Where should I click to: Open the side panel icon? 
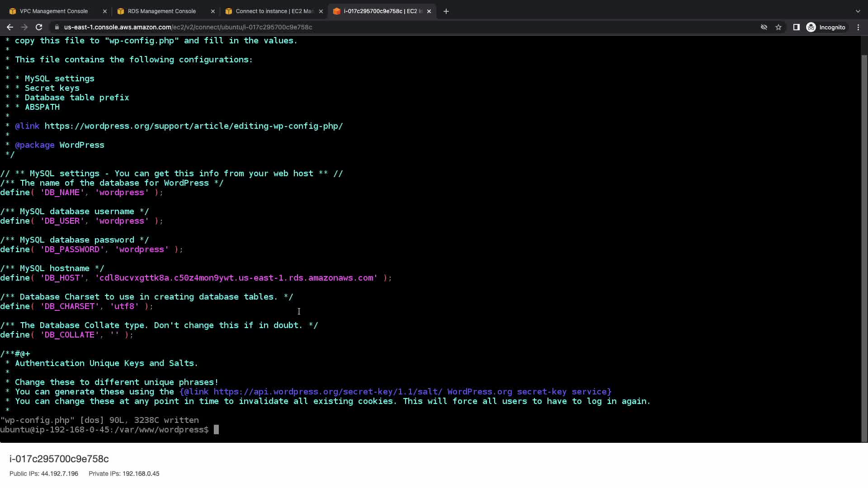pyautogui.click(x=797, y=27)
